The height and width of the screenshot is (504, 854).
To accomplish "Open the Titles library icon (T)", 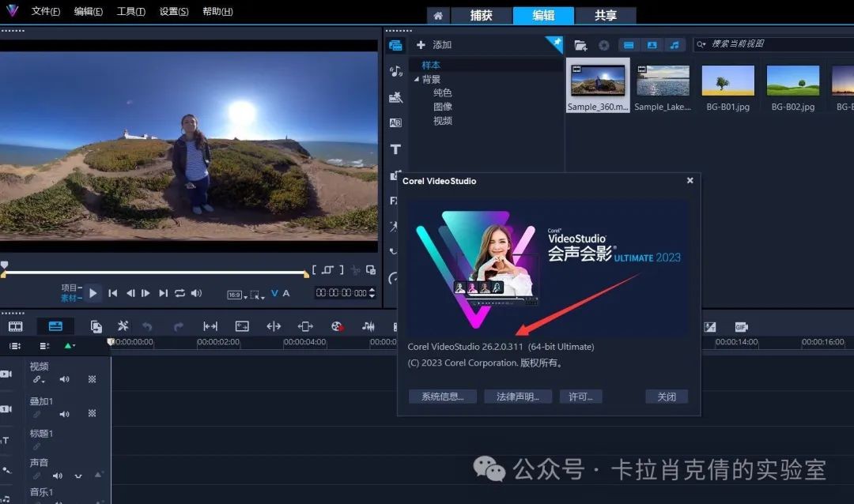I will tap(395, 149).
